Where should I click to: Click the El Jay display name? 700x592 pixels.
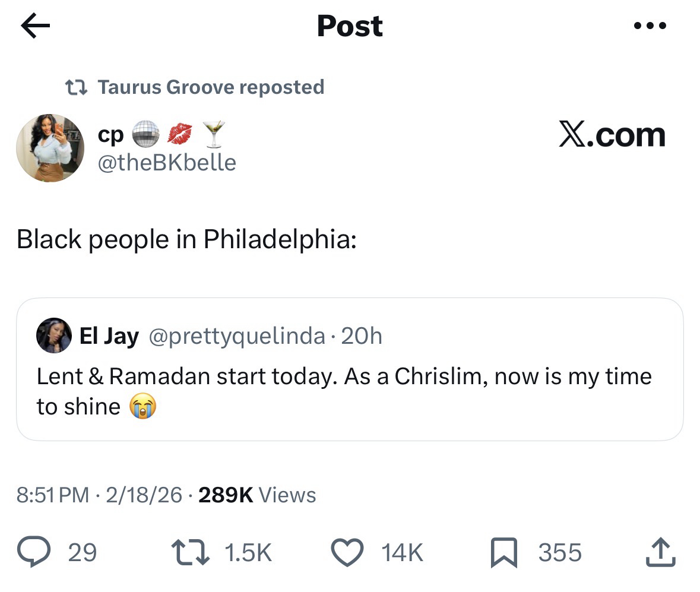click(109, 337)
